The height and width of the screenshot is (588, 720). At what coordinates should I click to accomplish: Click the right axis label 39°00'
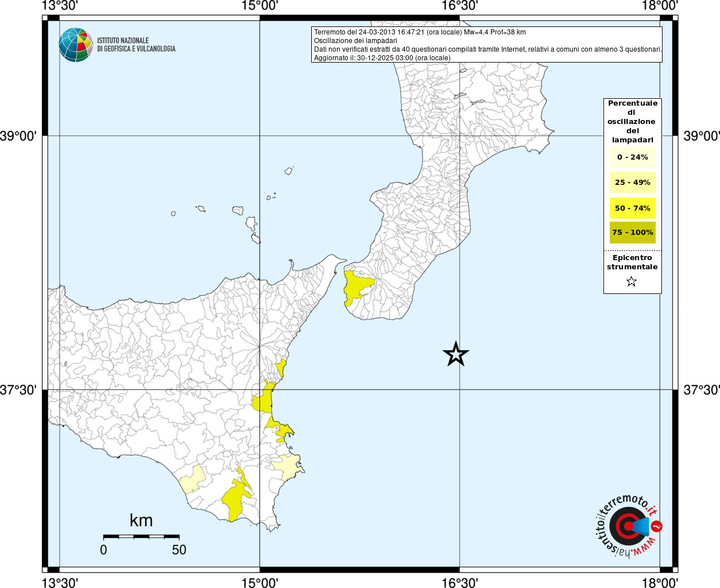point(701,136)
